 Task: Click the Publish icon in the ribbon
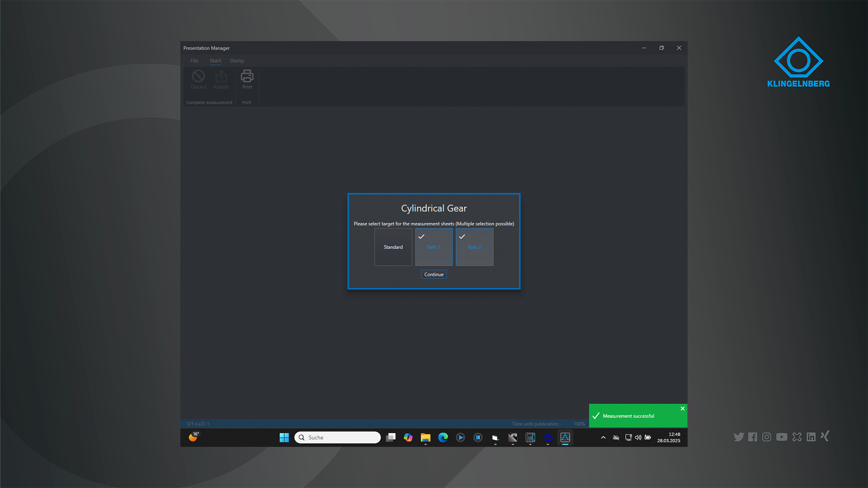[x=221, y=76]
